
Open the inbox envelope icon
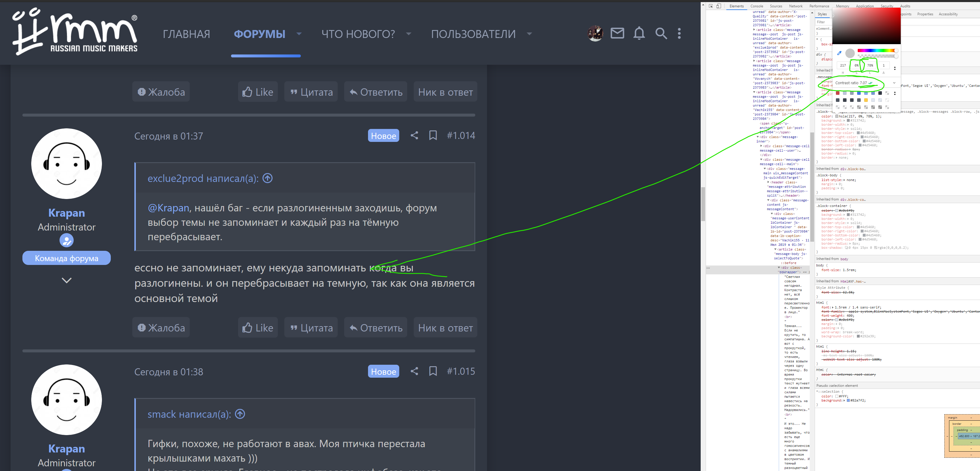click(617, 34)
